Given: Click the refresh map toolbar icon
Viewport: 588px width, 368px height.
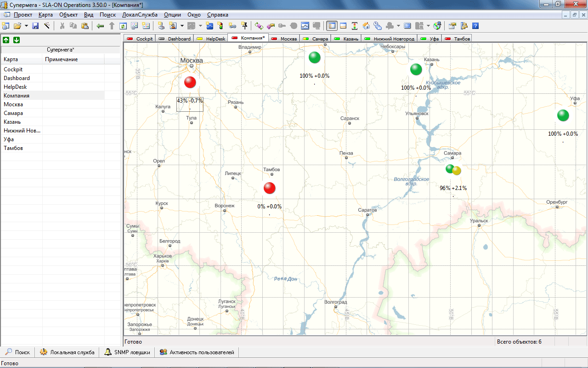Looking at the screenshot, I should click(123, 26).
